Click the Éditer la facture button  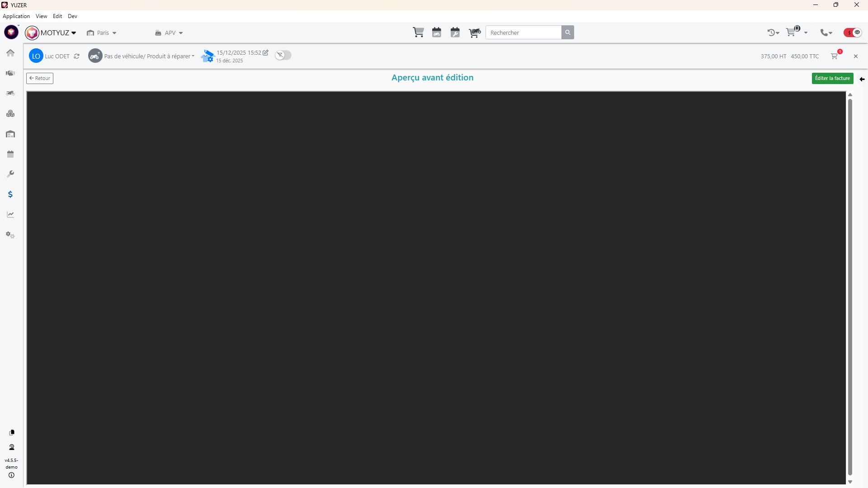(x=832, y=78)
